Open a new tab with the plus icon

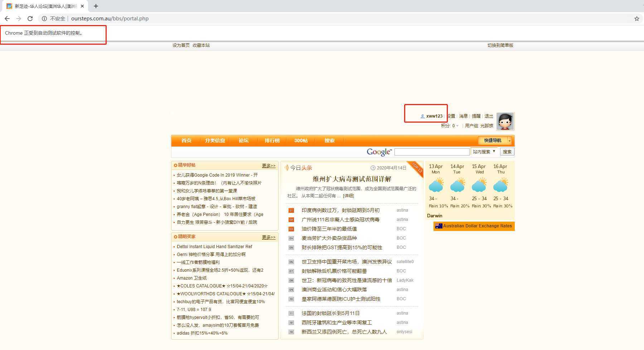pyautogui.click(x=96, y=6)
